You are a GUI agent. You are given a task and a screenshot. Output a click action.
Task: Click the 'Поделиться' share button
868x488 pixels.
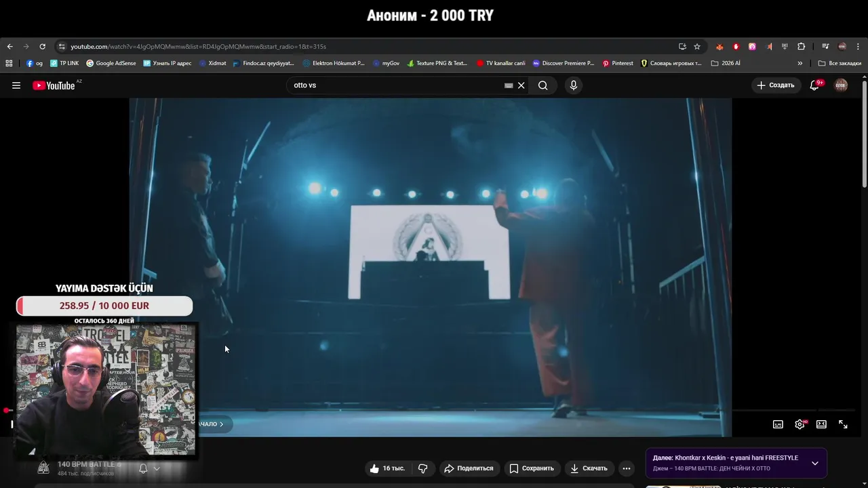(x=469, y=468)
